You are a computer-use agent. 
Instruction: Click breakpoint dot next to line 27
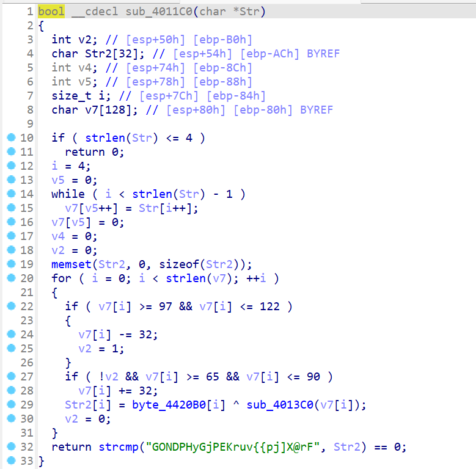point(10,377)
